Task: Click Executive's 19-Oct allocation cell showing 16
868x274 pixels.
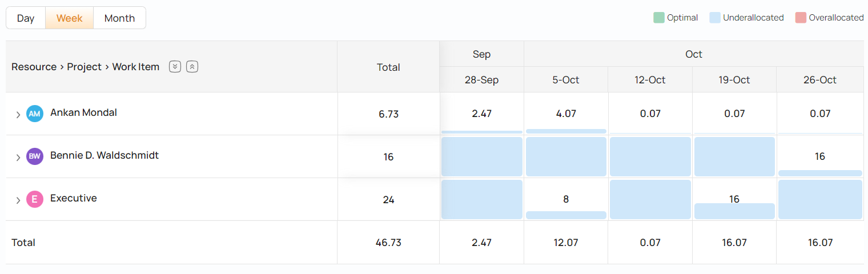Action: (x=734, y=199)
